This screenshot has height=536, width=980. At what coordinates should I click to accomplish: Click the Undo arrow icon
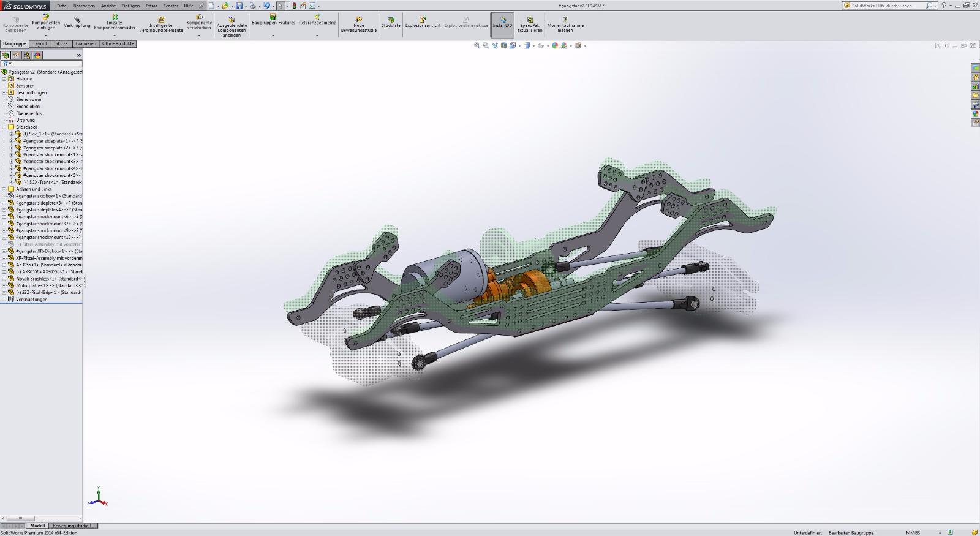pyautogui.click(x=266, y=6)
